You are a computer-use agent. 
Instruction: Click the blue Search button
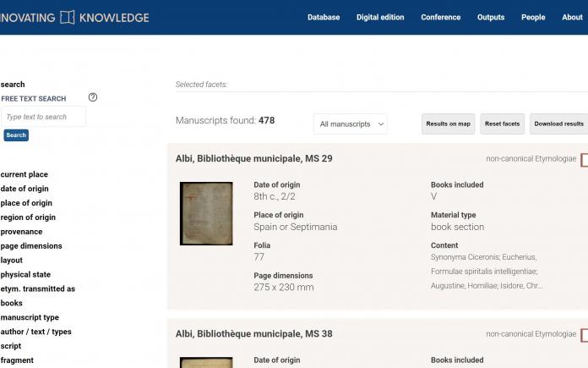pos(16,135)
